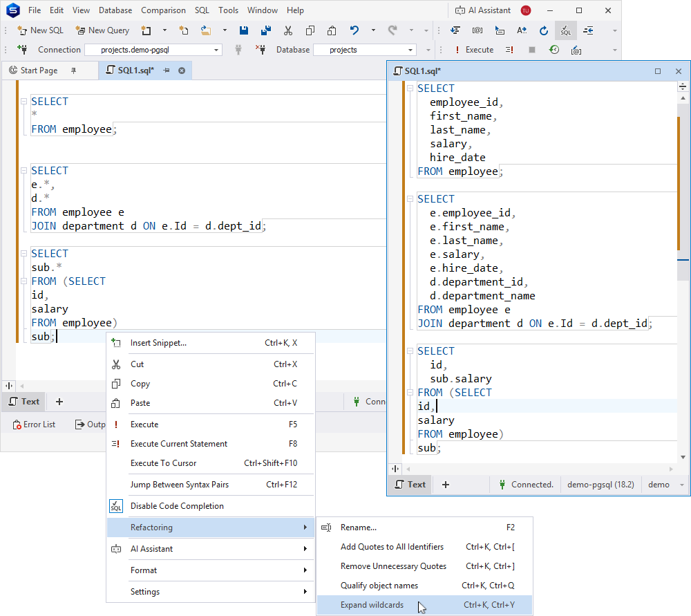Click the open file folder icon
691x616 pixels.
point(206,30)
